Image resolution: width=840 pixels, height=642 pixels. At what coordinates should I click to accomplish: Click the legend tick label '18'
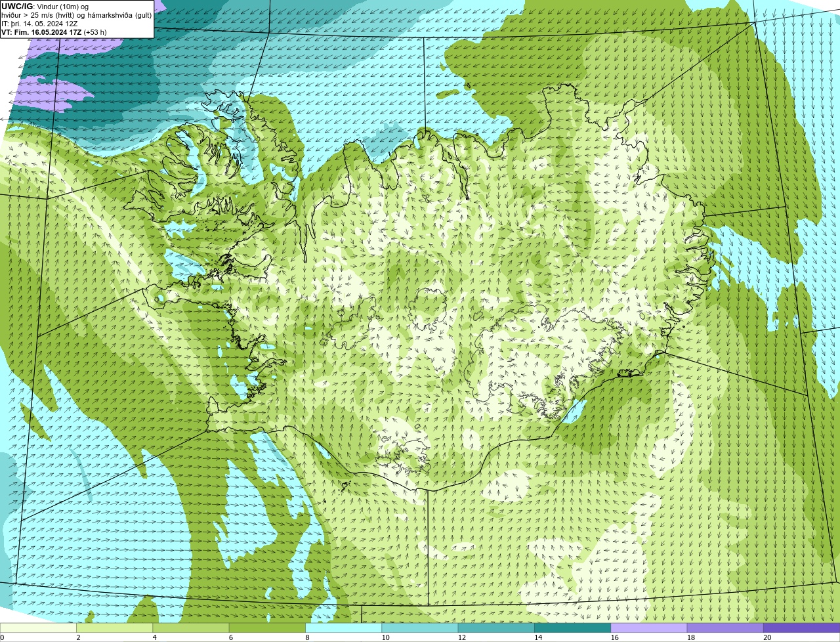click(x=691, y=637)
